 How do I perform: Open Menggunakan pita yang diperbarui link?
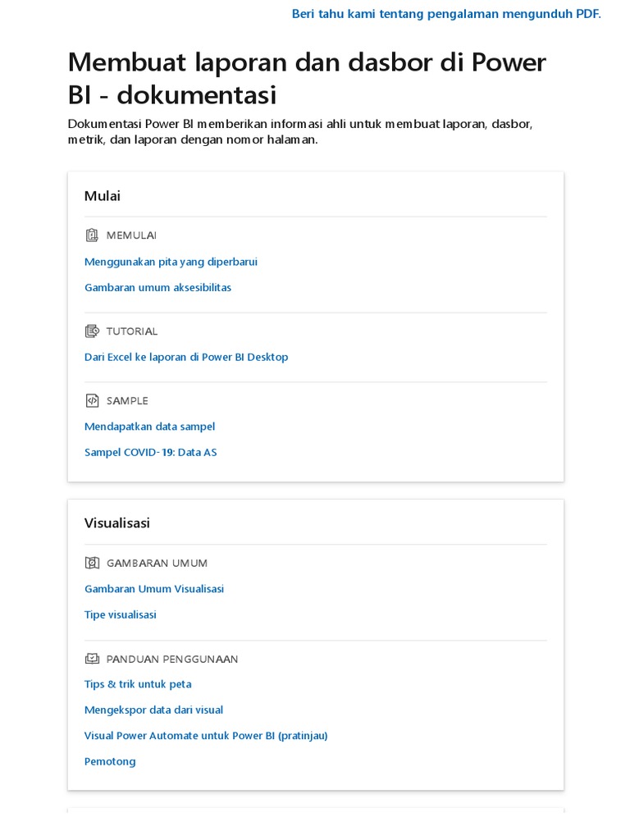pos(171,262)
